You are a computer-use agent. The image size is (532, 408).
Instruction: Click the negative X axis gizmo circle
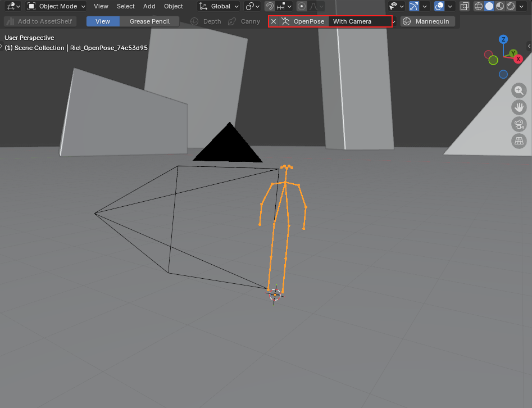489,55
